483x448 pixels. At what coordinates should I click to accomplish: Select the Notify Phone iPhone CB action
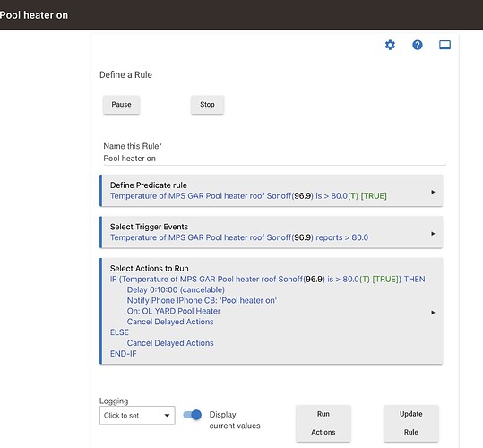click(x=202, y=300)
